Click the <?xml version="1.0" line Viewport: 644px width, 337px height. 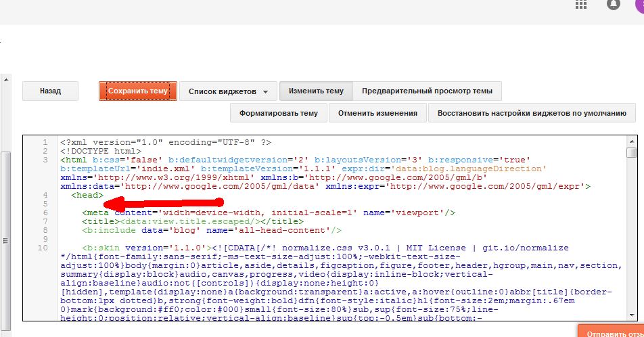point(166,142)
